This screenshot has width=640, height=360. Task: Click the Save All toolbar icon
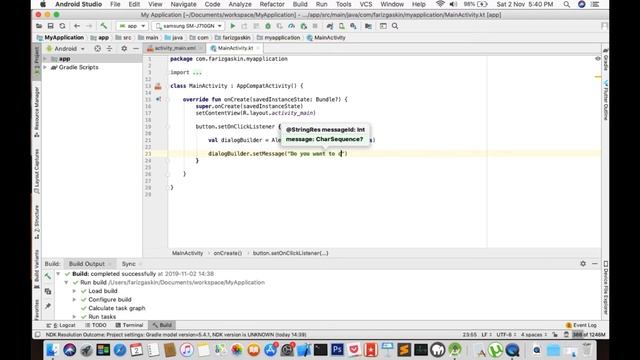(50, 26)
